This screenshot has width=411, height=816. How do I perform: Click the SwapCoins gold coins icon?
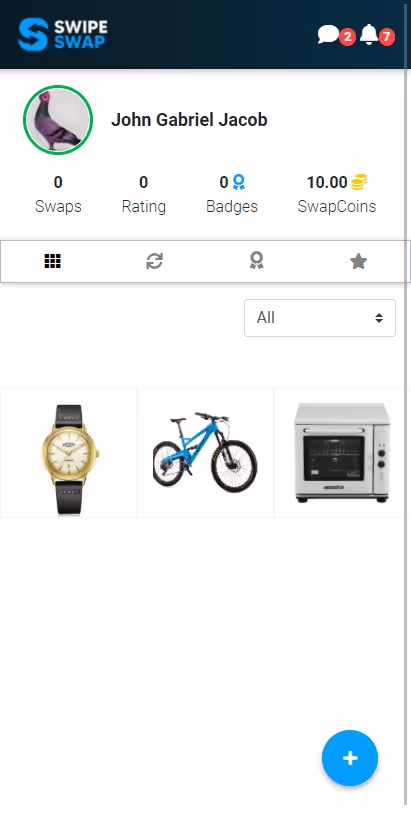(x=359, y=182)
